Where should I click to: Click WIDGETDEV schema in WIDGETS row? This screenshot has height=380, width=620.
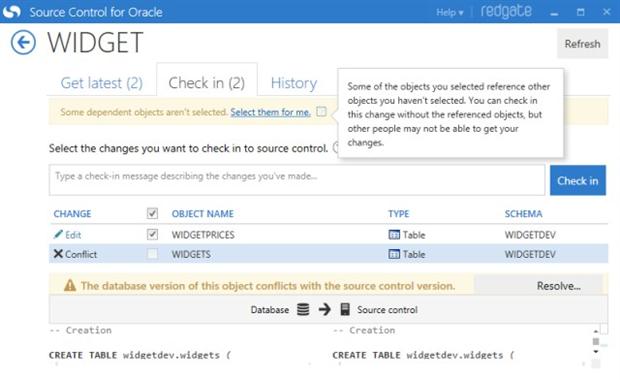(530, 254)
